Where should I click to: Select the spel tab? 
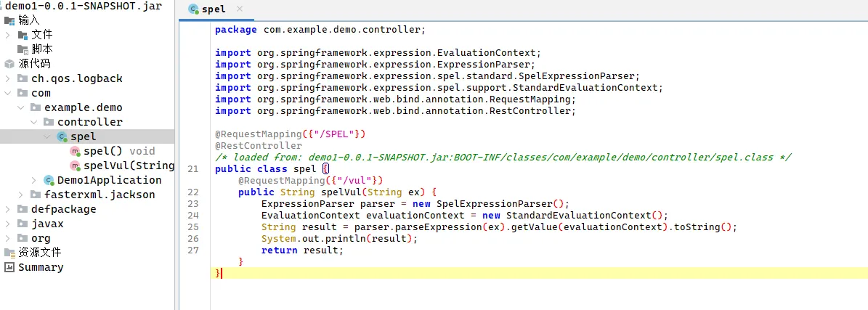pyautogui.click(x=213, y=9)
